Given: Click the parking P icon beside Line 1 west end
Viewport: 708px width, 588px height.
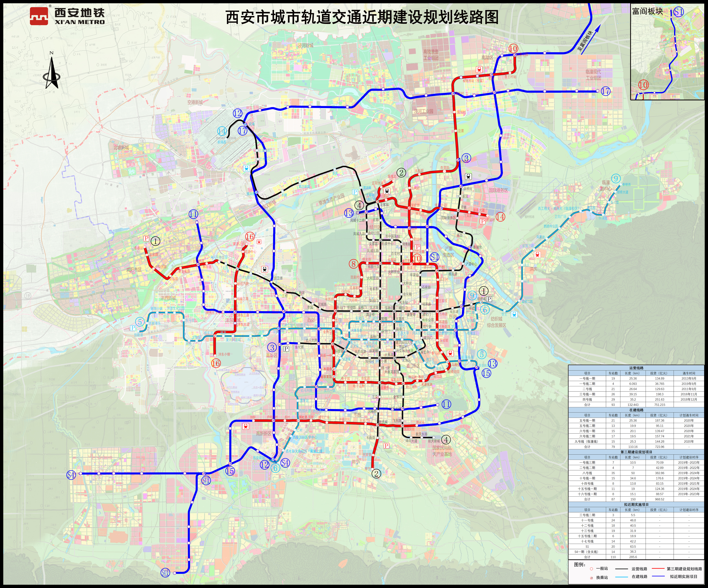Looking at the screenshot, I should pyautogui.click(x=146, y=239).
